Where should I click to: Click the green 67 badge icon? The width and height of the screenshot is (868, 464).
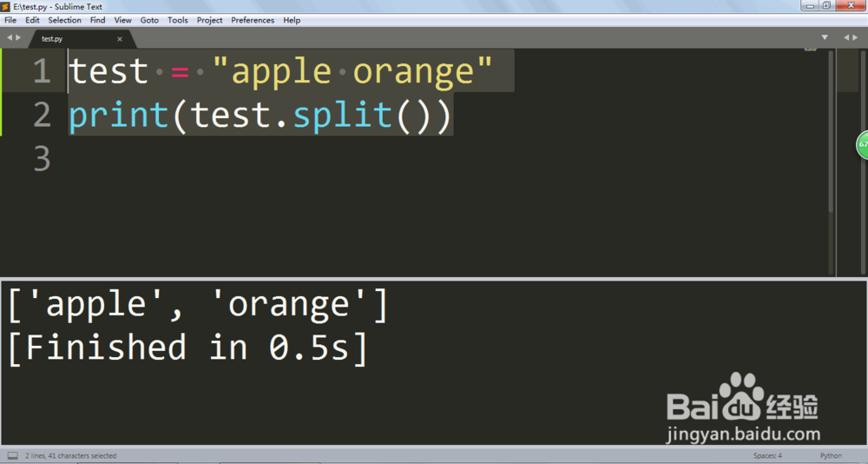(863, 145)
